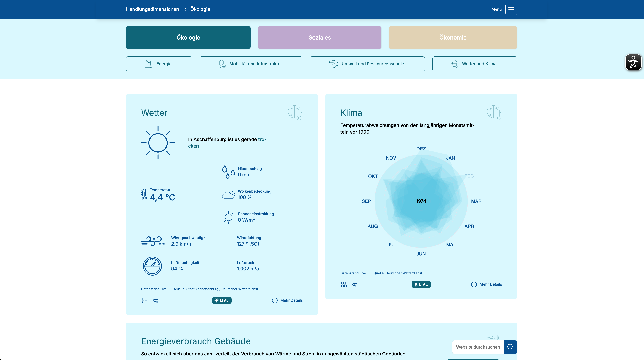The image size is (644, 360).
Task: Expand climate details via Mehr Details link
Action: pyautogui.click(x=491, y=284)
